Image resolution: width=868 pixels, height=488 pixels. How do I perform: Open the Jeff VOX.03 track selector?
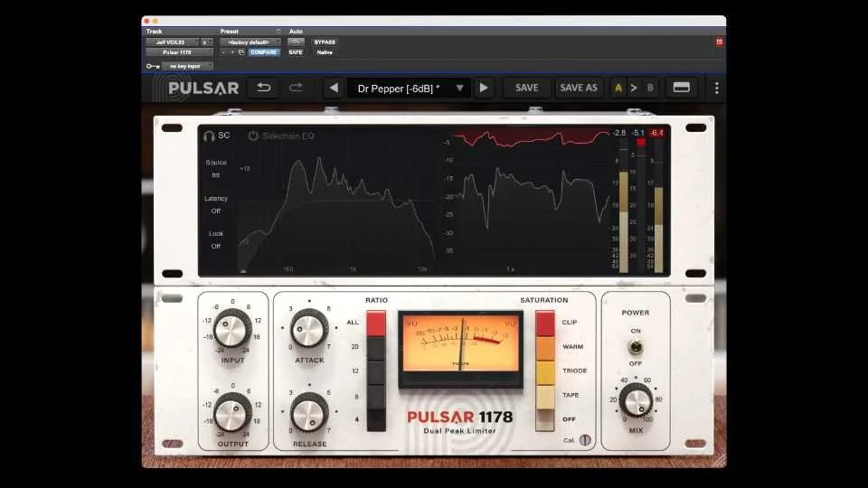point(172,42)
